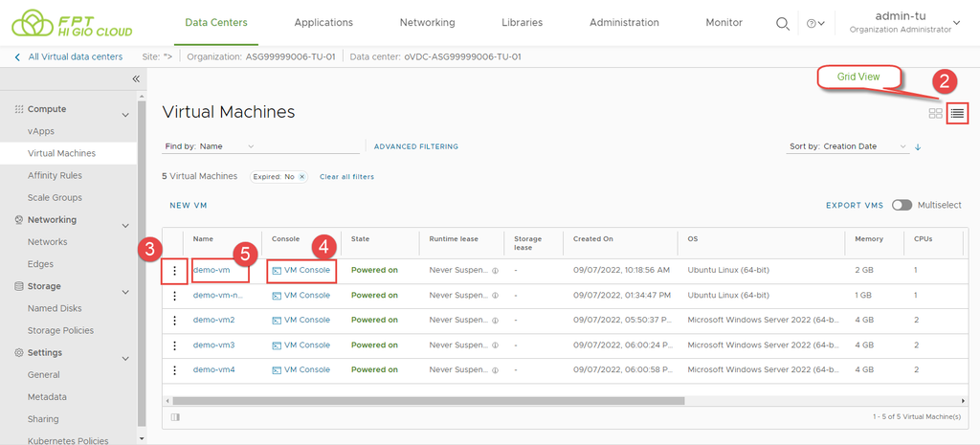The image size is (980, 445).
Task: Go to the Networking tab
Action: pyautogui.click(x=427, y=22)
